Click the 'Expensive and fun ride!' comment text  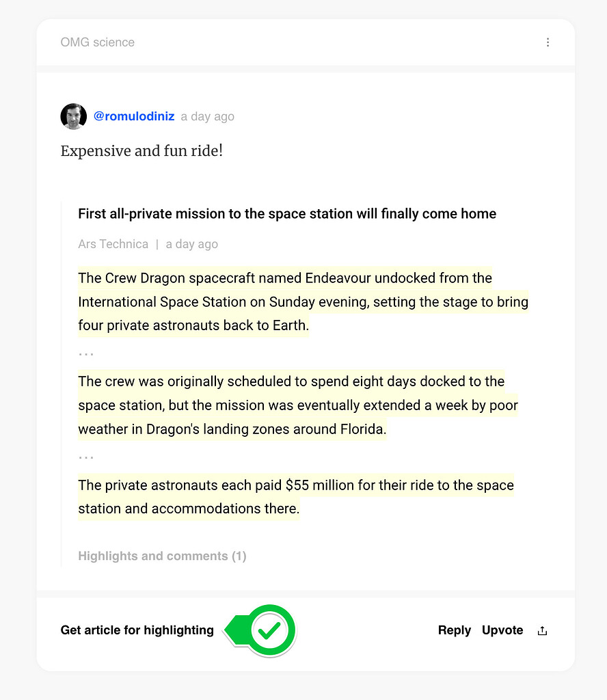pyautogui.click(x=141, y=151)
